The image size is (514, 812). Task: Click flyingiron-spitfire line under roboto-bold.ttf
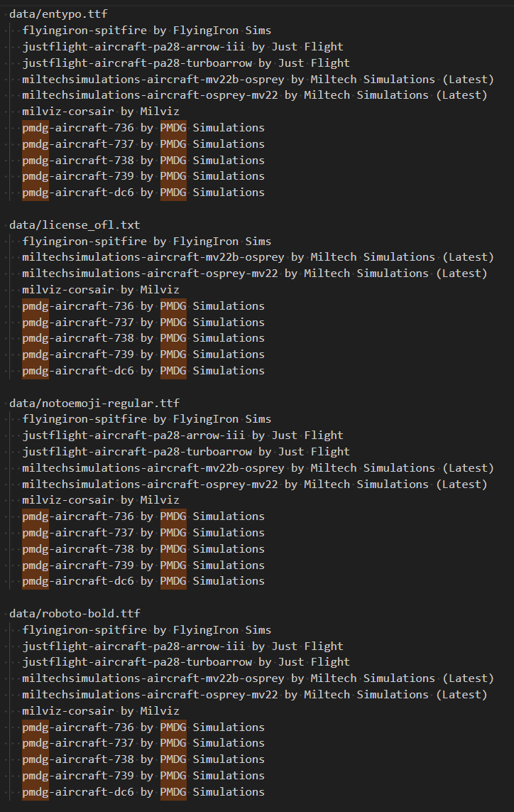146,630
